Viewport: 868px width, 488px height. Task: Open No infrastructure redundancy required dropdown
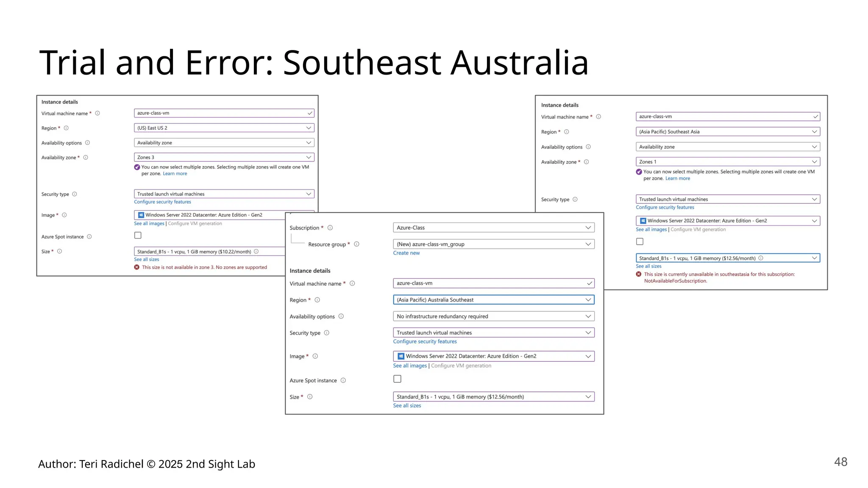click(494, 316)
